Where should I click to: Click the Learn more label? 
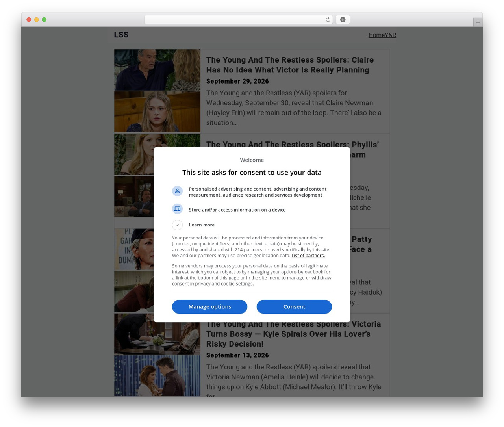202,225
